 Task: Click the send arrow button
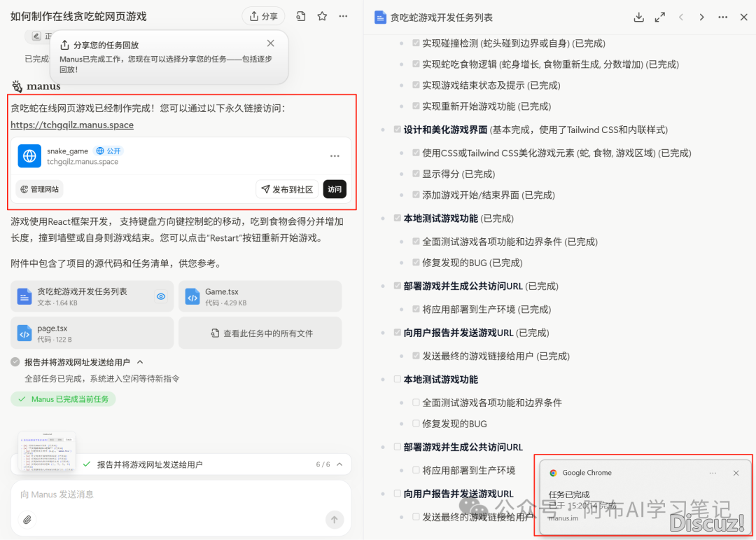(334, 520)
